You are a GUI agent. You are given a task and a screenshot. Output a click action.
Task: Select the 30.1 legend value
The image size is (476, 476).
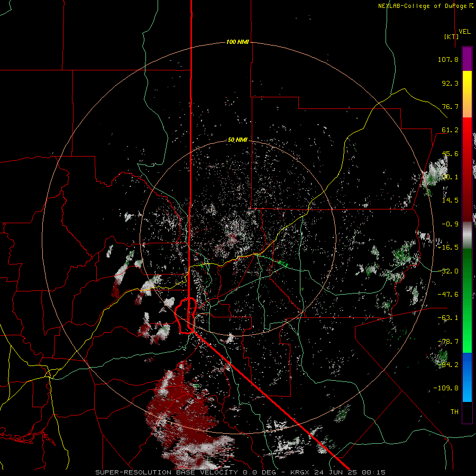point(450,177)
